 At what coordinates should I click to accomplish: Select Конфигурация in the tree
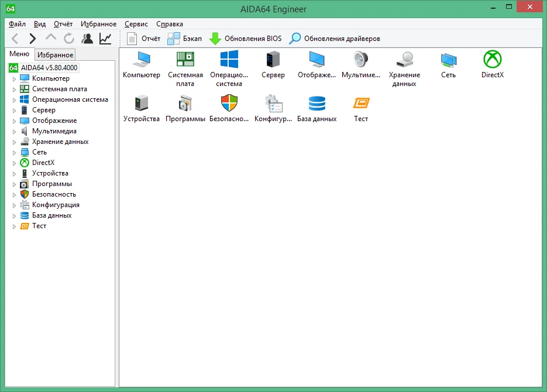56,205
